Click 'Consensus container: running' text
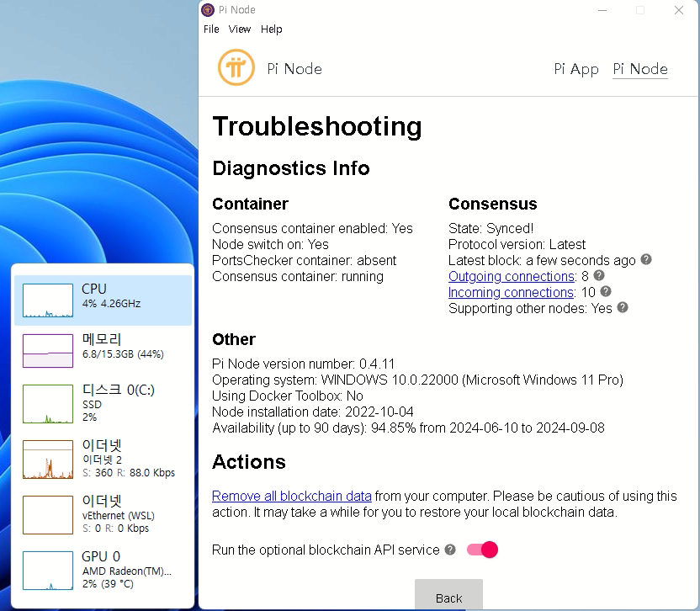 pos(298,277)
